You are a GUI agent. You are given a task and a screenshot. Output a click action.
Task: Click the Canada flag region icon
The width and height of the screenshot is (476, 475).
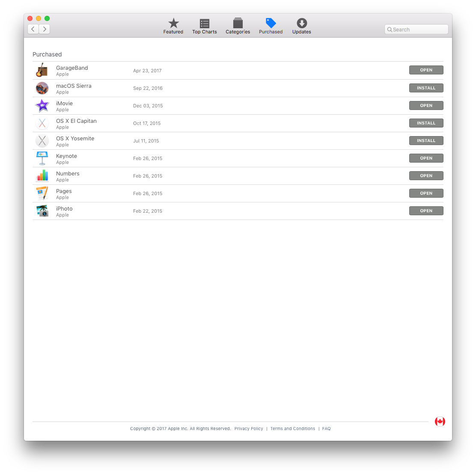point(440,422)
